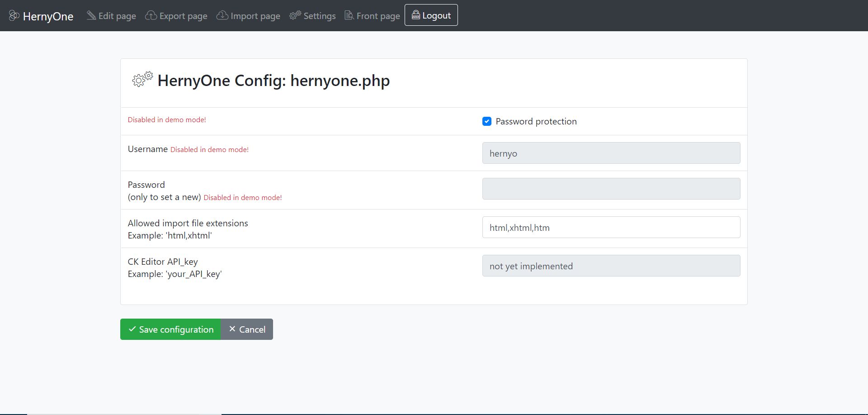Click "Example: 'your_API_key'" text
This screenshot has width=868, height=415.
(x=175, y=274)
